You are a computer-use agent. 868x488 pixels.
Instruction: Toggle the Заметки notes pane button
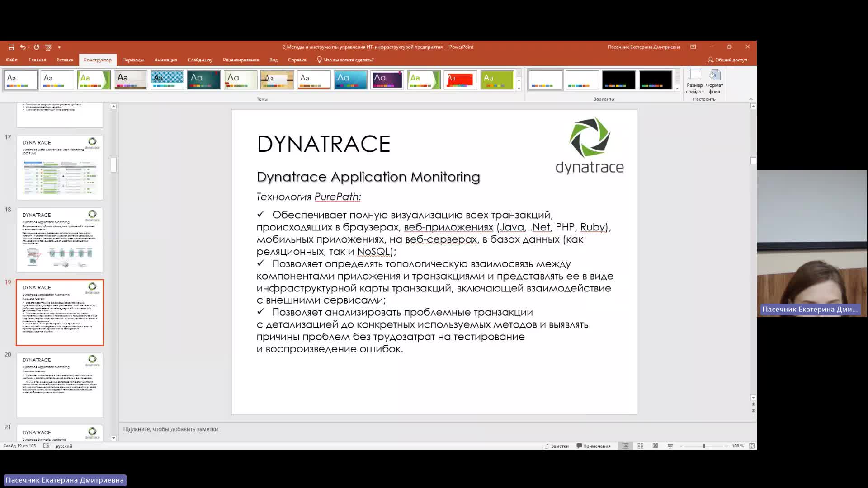coord(557,446)
